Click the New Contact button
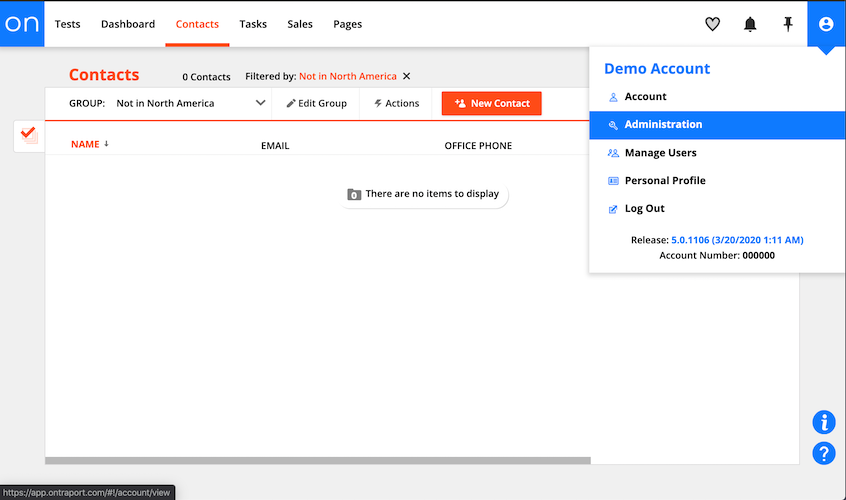This screenshot has height=500, width=846. pos(491,103)
